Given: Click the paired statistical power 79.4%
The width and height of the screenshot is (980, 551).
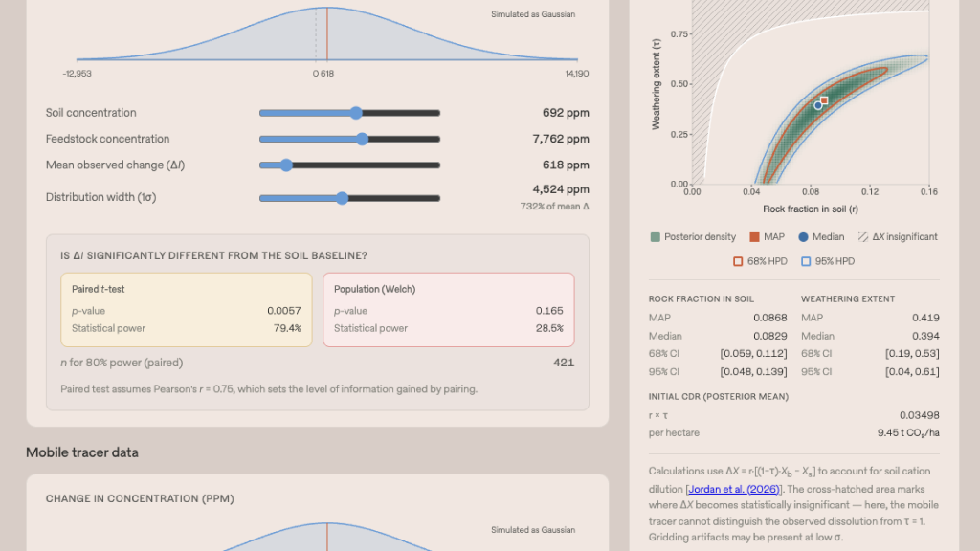Looking at the screenshot, I should click(287, 329).
